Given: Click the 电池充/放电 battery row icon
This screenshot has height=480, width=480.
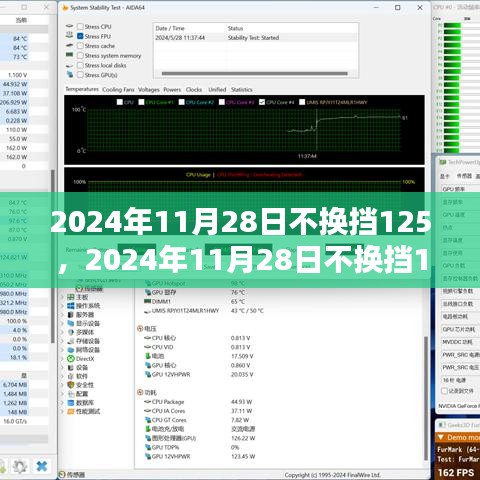Looking at the screenshot, I should point(148,429).
